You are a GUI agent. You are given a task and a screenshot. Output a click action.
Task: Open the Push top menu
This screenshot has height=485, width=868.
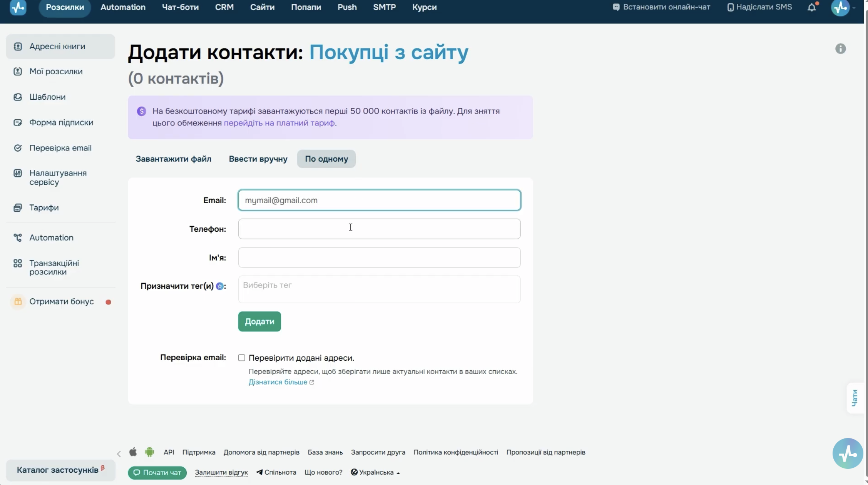click(x=347, y=7)
